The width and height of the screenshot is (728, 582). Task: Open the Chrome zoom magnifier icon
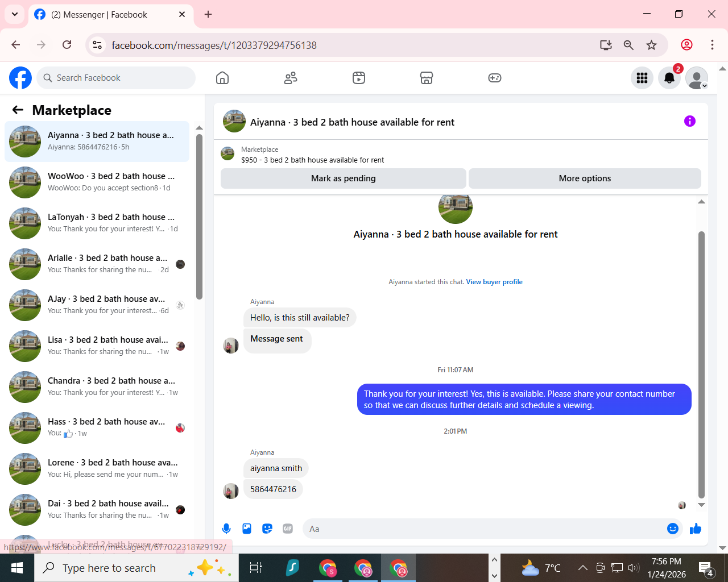click(628, 45)
